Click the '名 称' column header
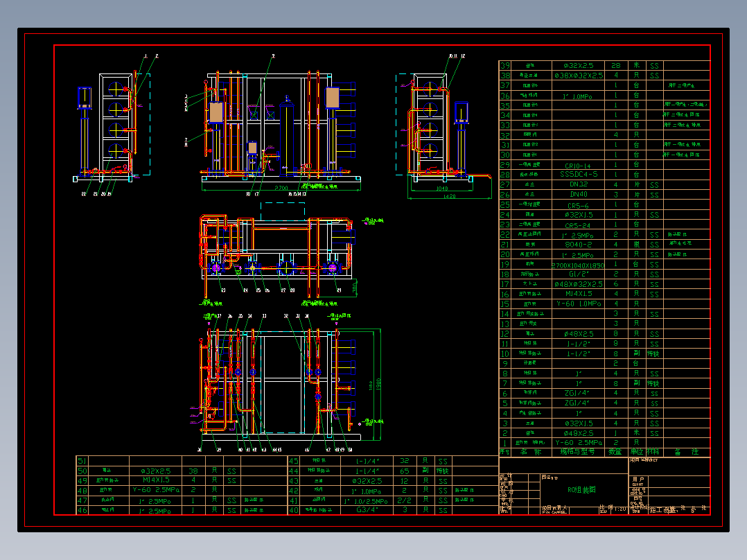The width and height of the screenshot is (747, 560). click(531, 452)
